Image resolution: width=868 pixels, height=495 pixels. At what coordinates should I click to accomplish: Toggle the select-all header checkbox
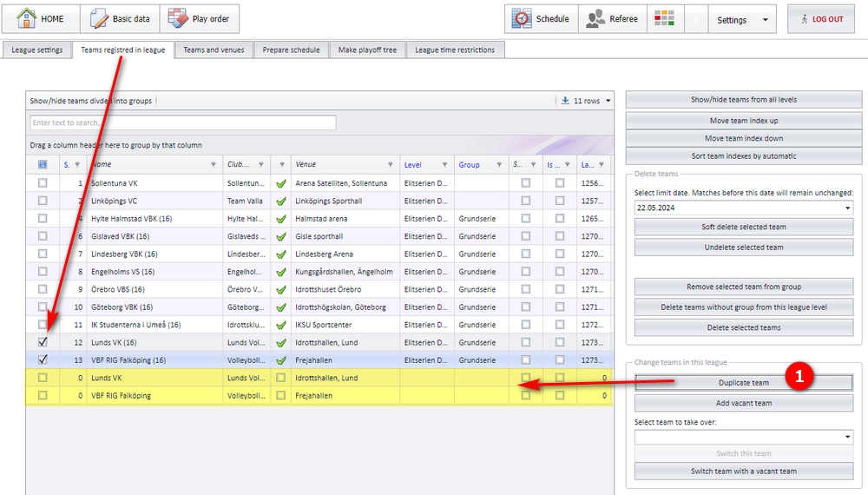(x=43, y=164)
